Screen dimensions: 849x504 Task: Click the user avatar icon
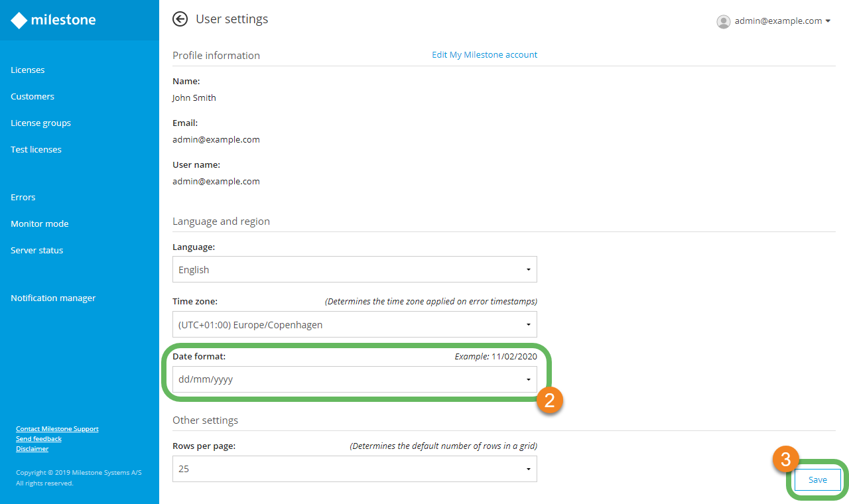[x=723, y=21]
